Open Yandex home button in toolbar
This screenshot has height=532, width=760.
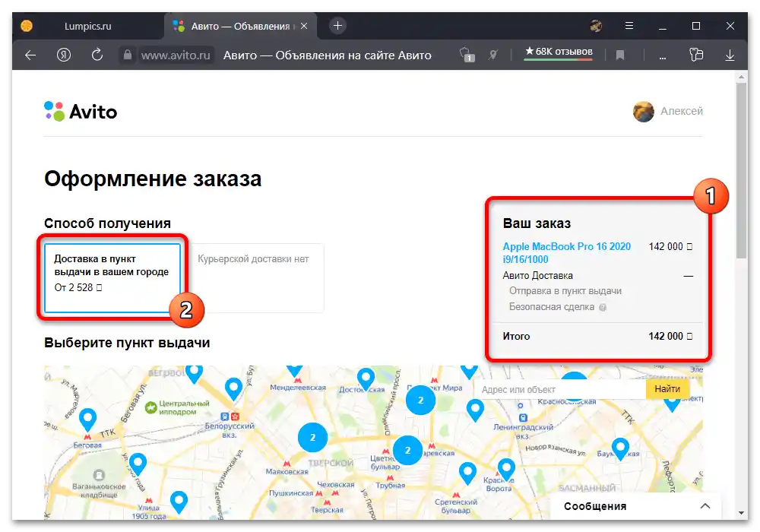[64, 55]
